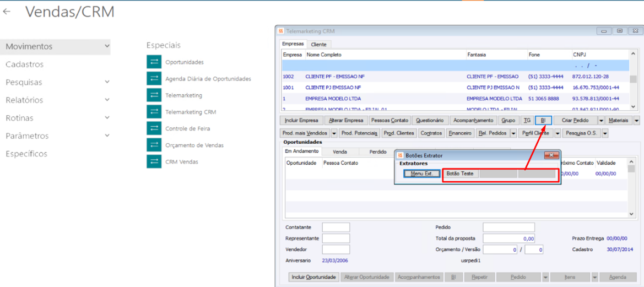This screenshot has width=644, height=287.
Task: Click the Menu Ext. button
Action: [422, 174]
